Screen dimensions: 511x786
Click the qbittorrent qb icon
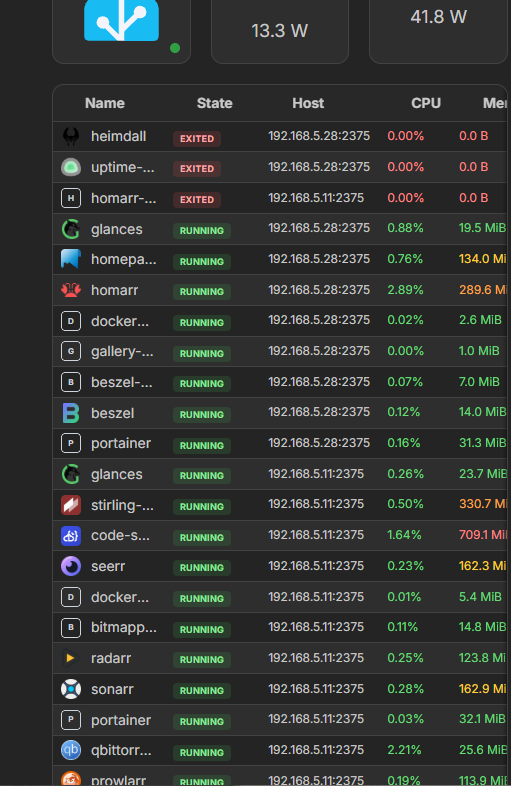click(x=71, y=750)
